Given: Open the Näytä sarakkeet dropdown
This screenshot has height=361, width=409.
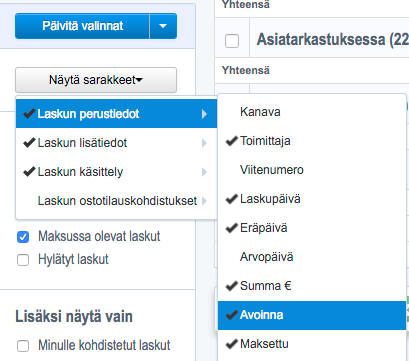Looking at the screenshot, I should click(x=96, y=80).
